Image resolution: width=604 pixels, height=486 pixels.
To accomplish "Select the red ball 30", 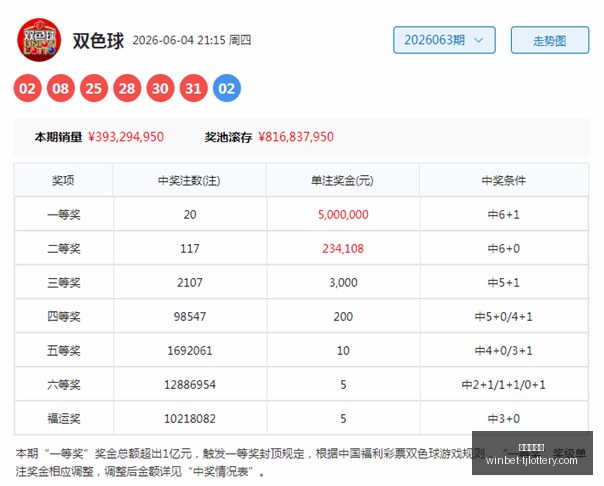I will tap(160, 89).
